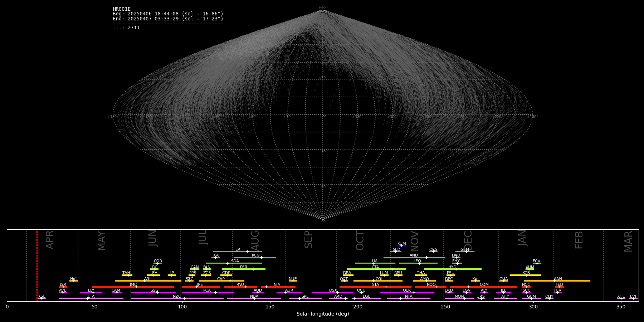Select the XHE shower label

621,297
